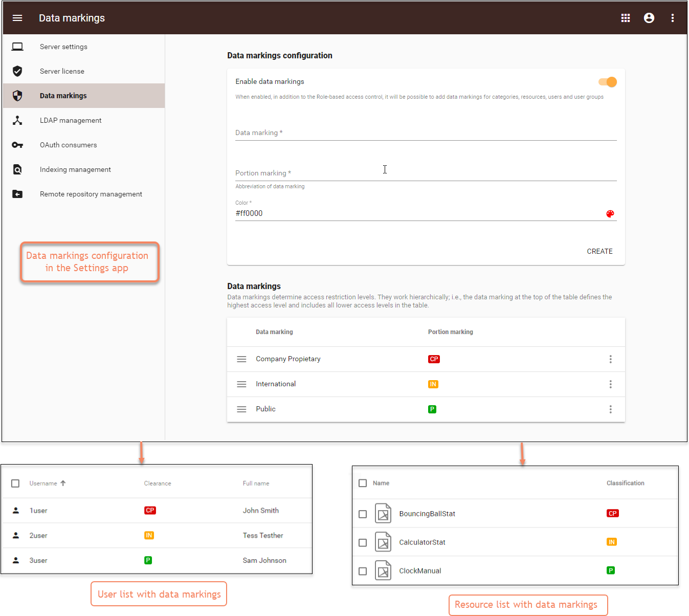Expand options menu for Public marking
The image size is (689, 616).
tap(610, 409)
